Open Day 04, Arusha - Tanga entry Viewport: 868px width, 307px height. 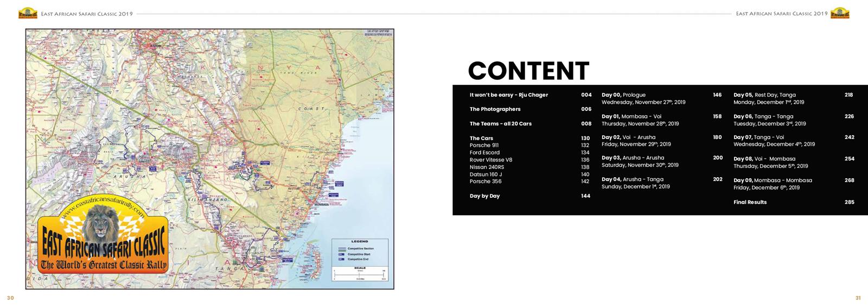pos(633,179)
